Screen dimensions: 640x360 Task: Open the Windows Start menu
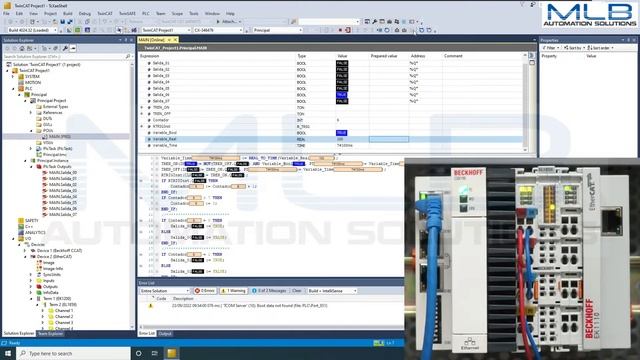click(x=8, y=353)
